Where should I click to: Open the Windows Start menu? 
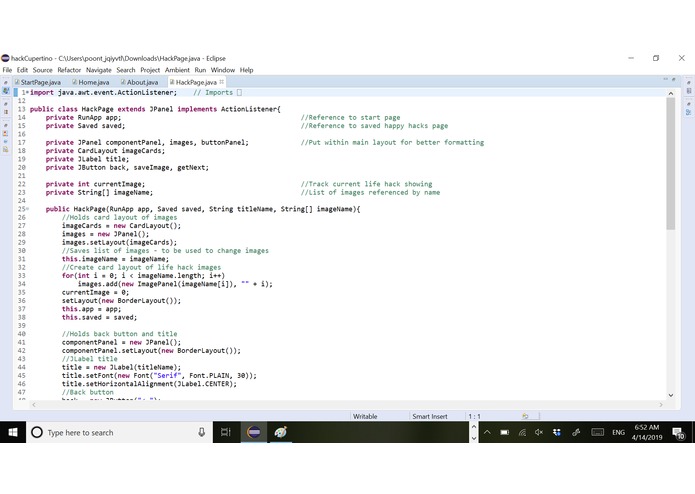point(13,432)
